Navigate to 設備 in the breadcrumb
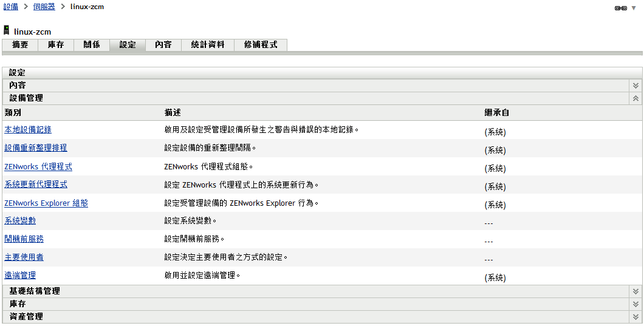 point(11,7)
